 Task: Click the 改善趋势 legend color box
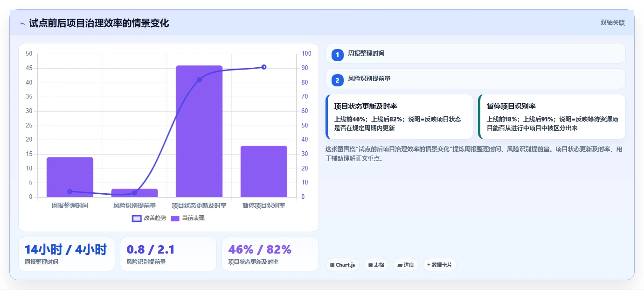137,218
